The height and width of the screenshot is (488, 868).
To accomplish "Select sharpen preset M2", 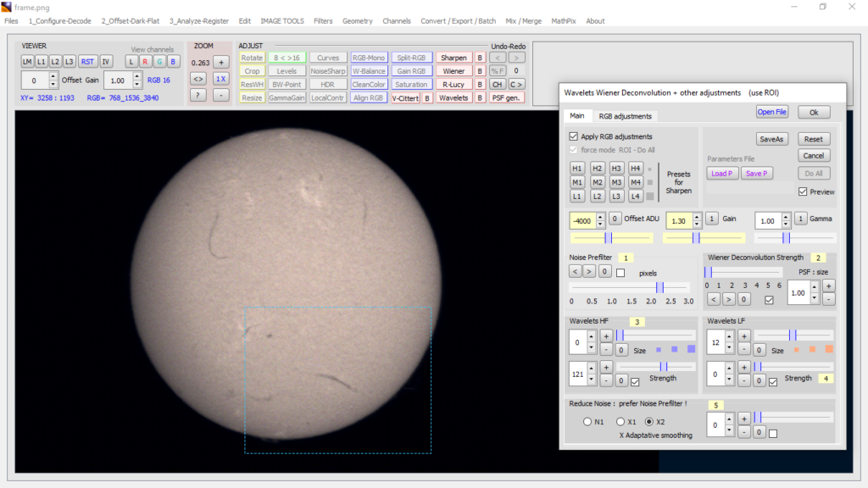I will tap(597, 182).
